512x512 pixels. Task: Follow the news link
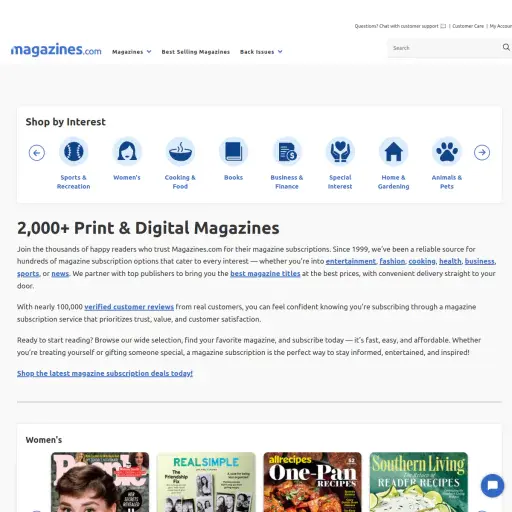[60, 274]
